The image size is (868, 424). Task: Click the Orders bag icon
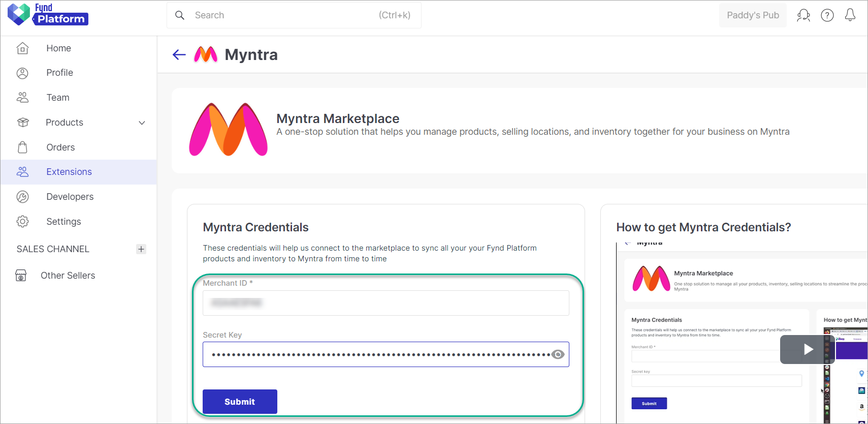tap(22, 147)
